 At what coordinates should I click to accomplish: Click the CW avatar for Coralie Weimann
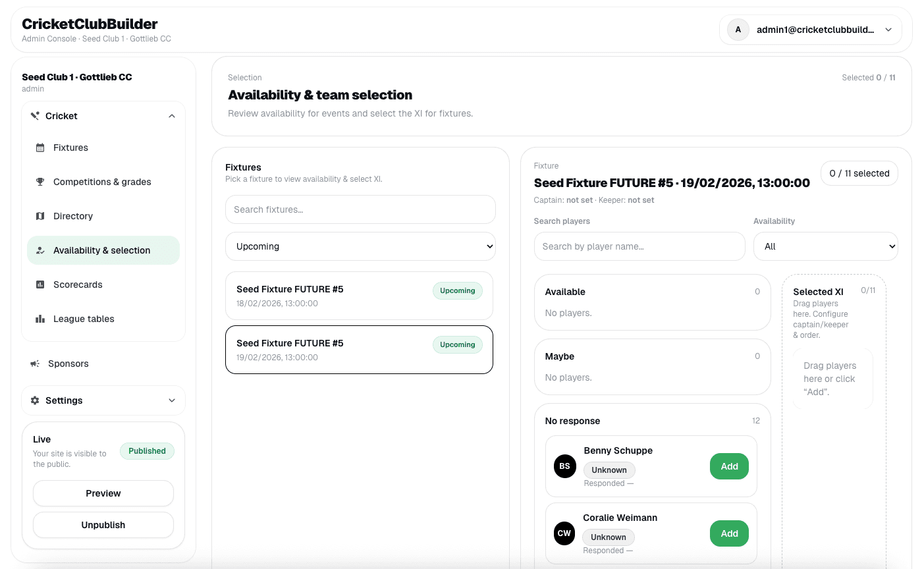click(x=564, y=533)
